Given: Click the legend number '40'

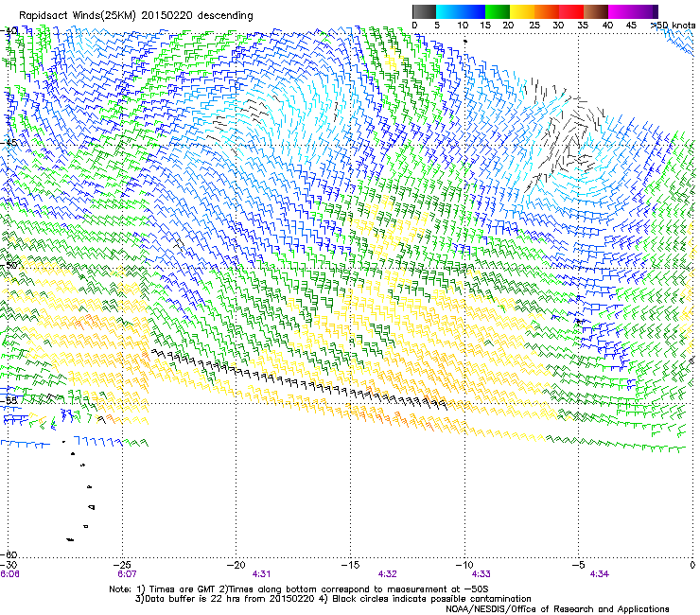Looking at the screenshot, I should click(x=607, y=26).
